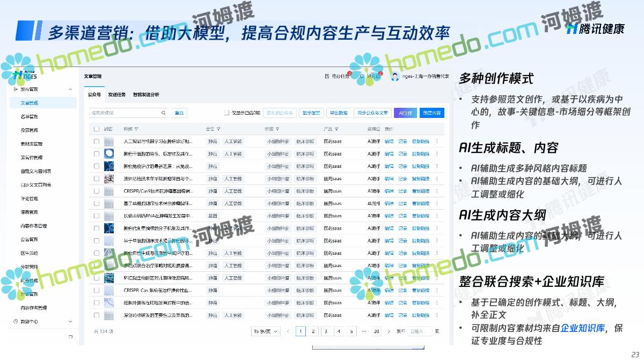
Task: Click the purple AI创作 button
Action: tap(405, 113)
